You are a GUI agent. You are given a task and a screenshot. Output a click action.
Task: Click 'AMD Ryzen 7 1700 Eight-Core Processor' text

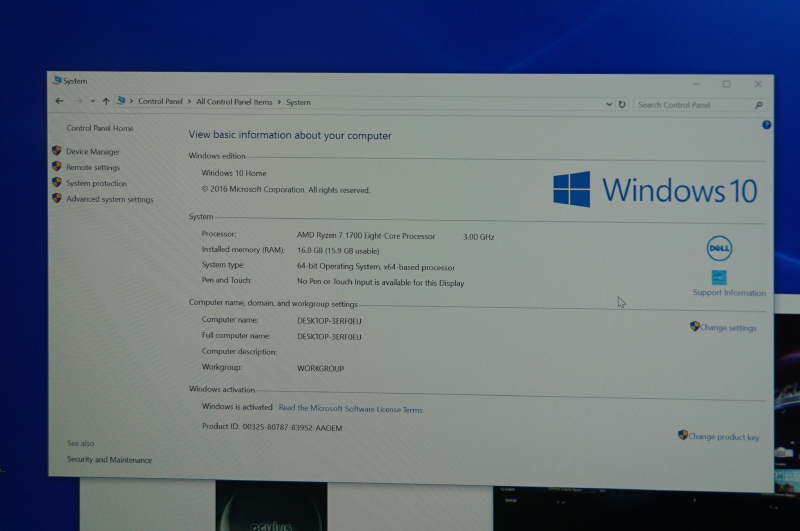[366, 236]
